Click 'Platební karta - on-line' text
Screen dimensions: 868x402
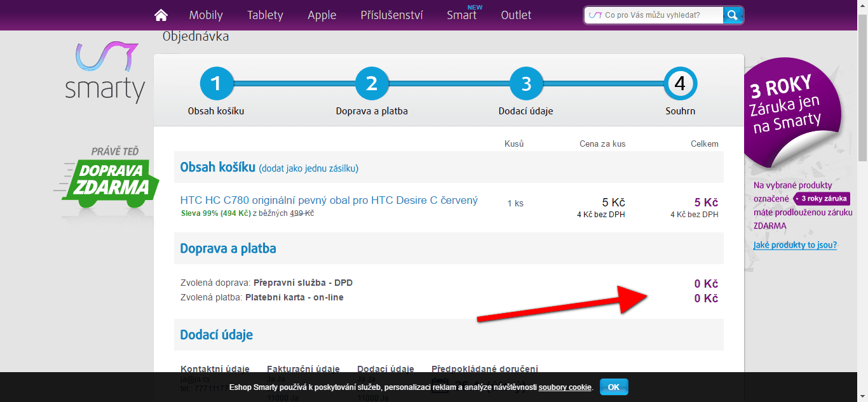pos(294,297)
